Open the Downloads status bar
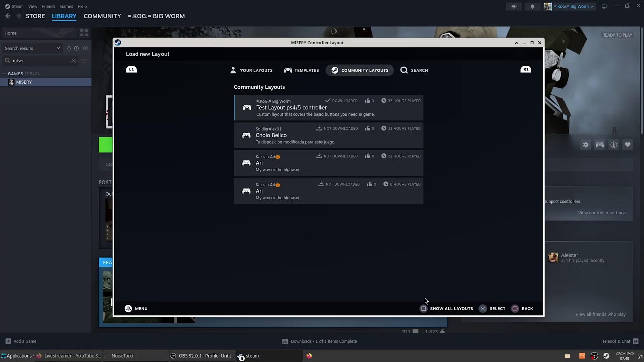 319,341
